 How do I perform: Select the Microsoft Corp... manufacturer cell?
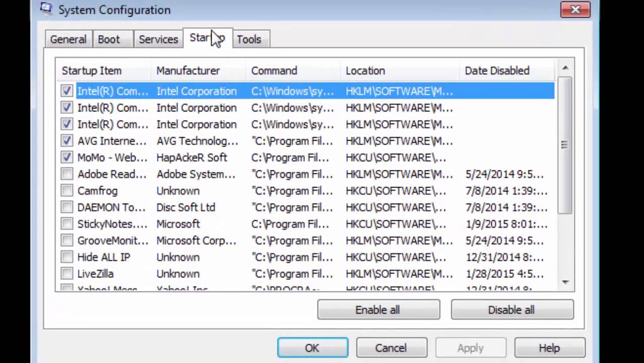coord(196,240)
